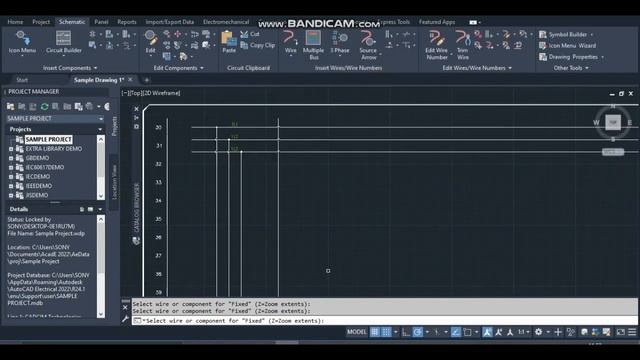Open the Reports ribbon tab

point(127,22)
